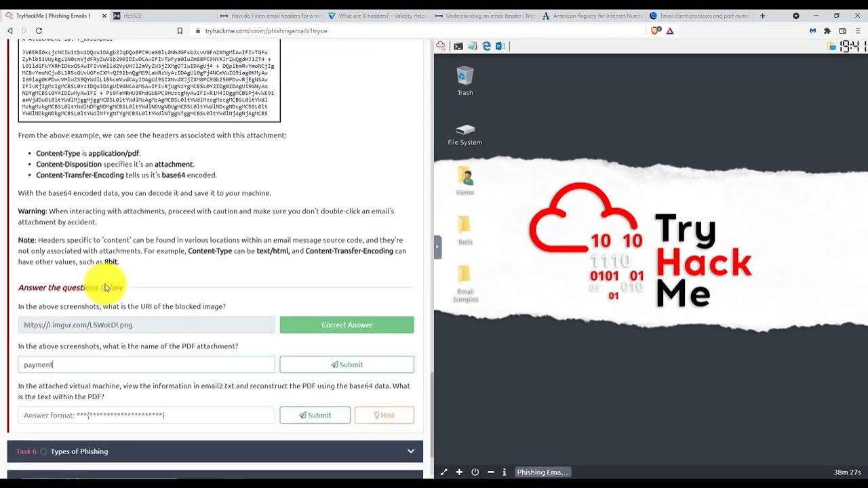Switch to 'What are X-headers?' tab
The width and height of the screenshot is (868, 488).
(377, 16)
